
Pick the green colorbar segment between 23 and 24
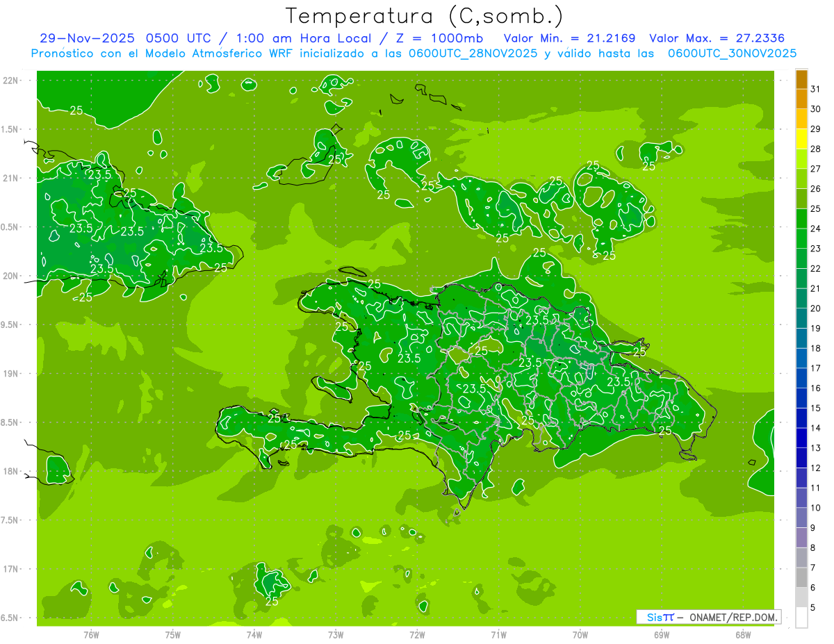[801, 239]
